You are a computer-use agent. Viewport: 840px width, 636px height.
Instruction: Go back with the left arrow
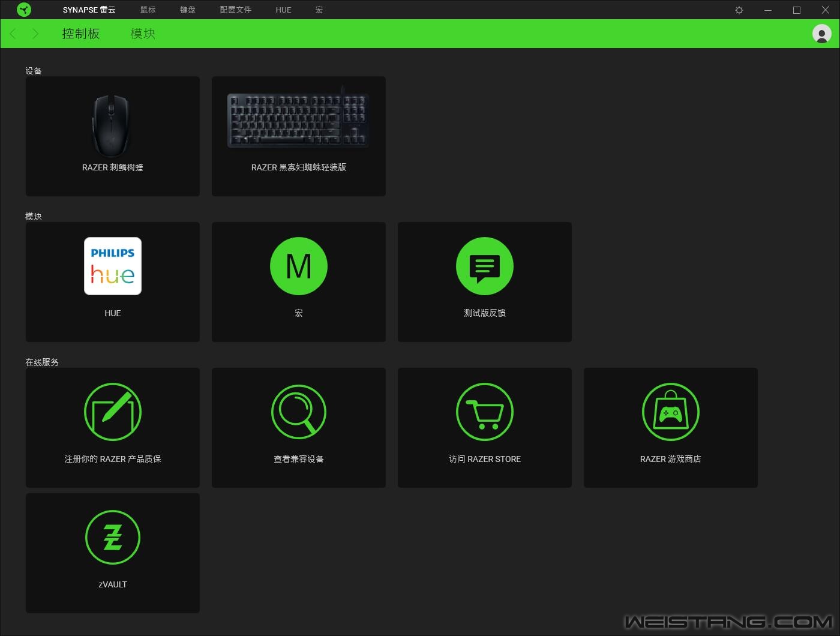[13, 34]
